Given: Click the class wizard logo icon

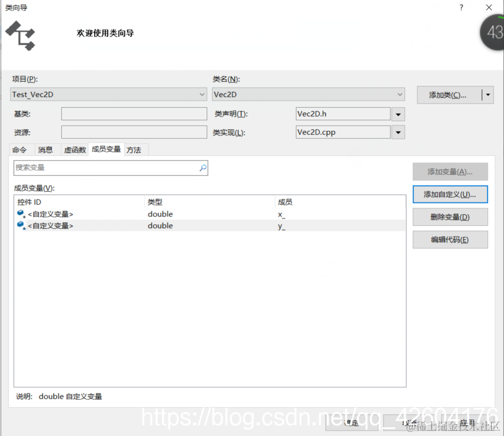Looking at the screenshot, I should (20, 36).
